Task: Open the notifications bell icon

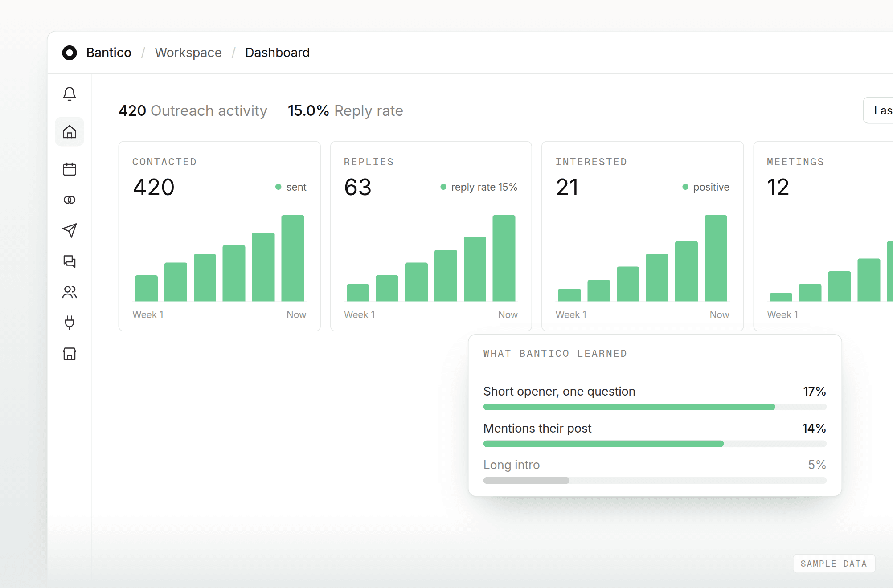Action: [x=70, y=94]
